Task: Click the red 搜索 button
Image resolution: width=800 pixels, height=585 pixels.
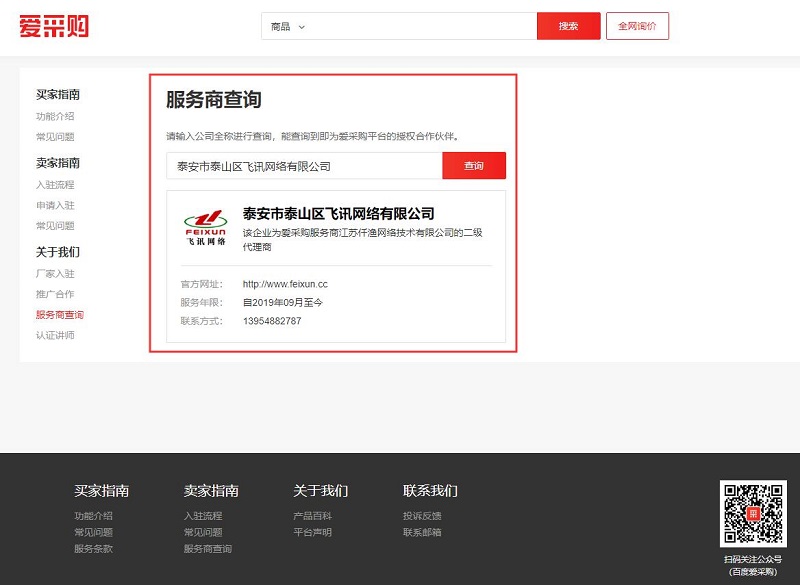Action: tap(568, 26)
